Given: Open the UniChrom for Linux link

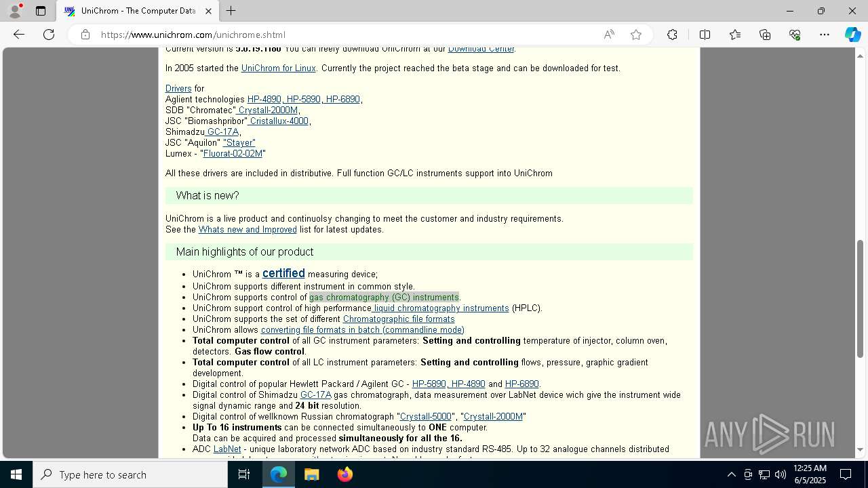Looking at the screenshot, I should pyautogui.click(x=278, y=68).
